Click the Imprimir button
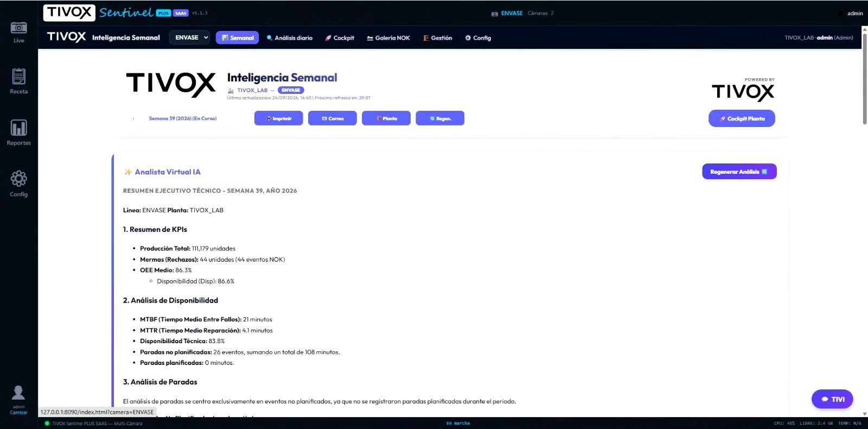 coord(279,118)
